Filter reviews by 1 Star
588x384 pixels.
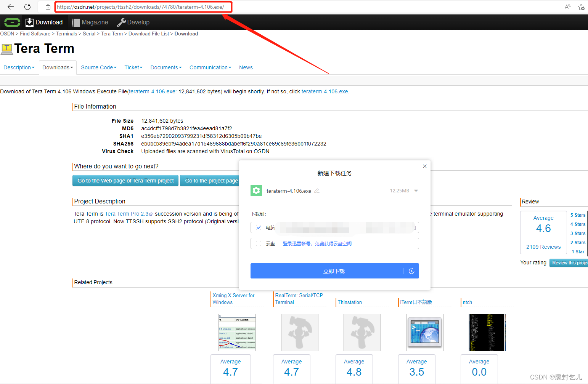point(578,252)
